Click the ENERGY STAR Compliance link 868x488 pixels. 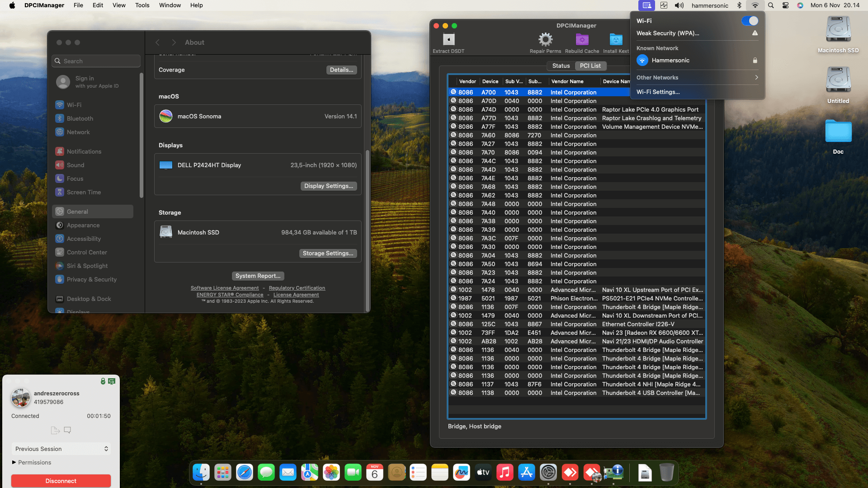tap(230, 295)
